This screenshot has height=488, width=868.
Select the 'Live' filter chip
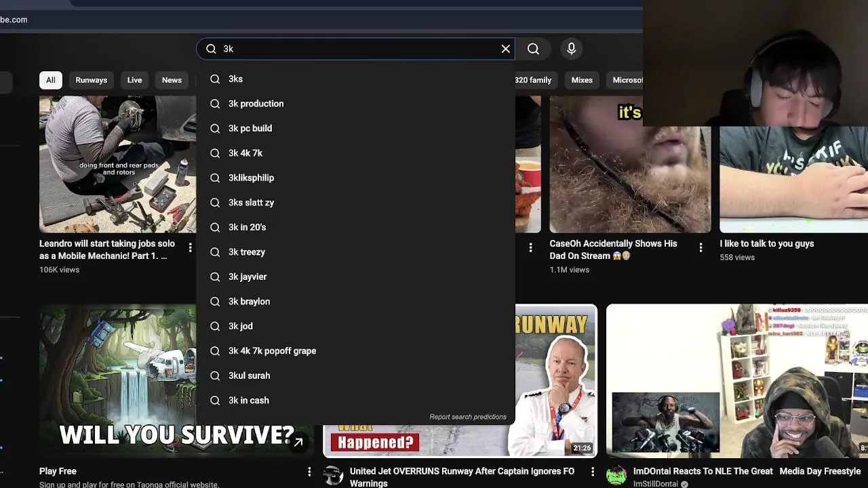tap(134, 80)
